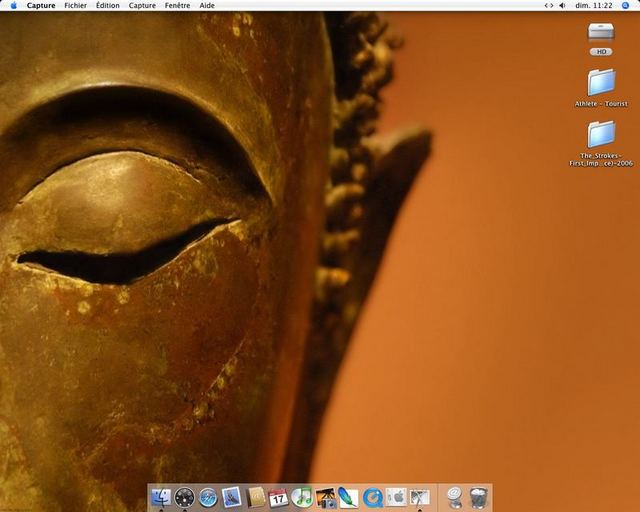This screenshot has width=640, height=512.
Task: Open iPhoto from the dock
Action: tap(325, 497)
